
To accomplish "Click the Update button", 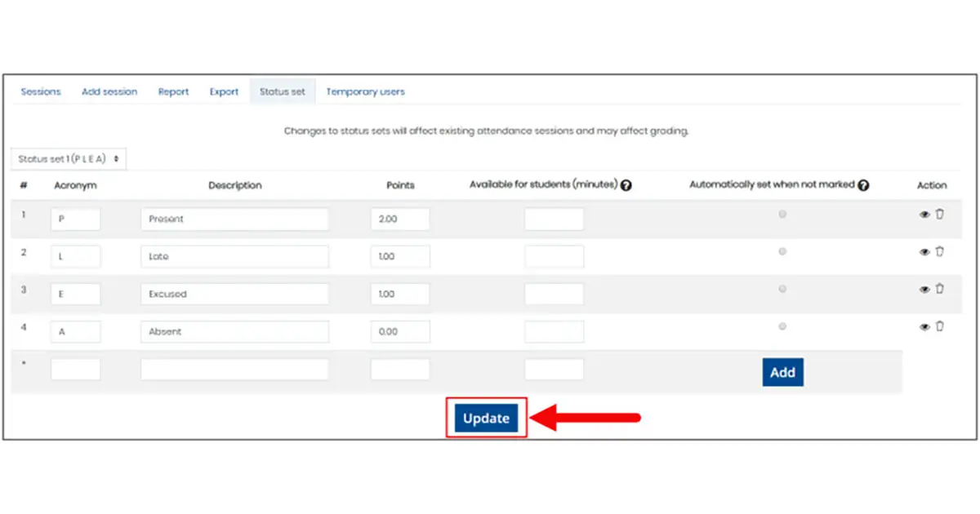I will 486,418.
